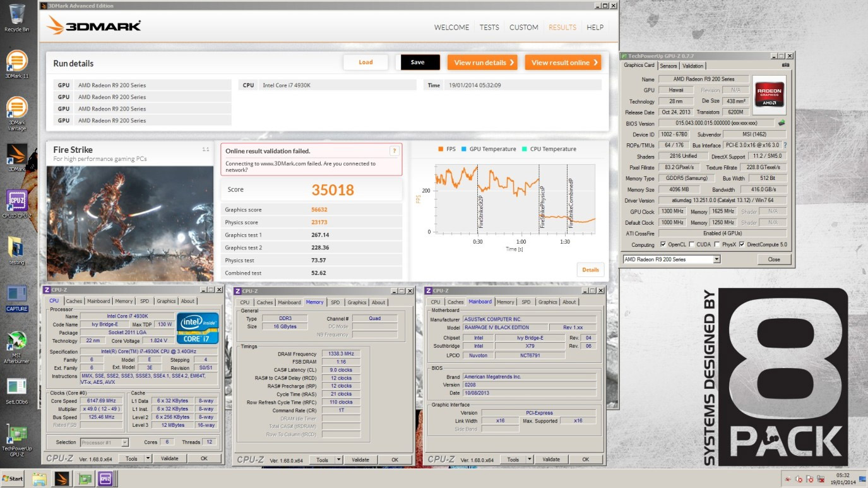The image size is (868, 488).
Task: Open the Caches tab in the CPU-tab CPU-Z window
Action: (x=74, y=301)
